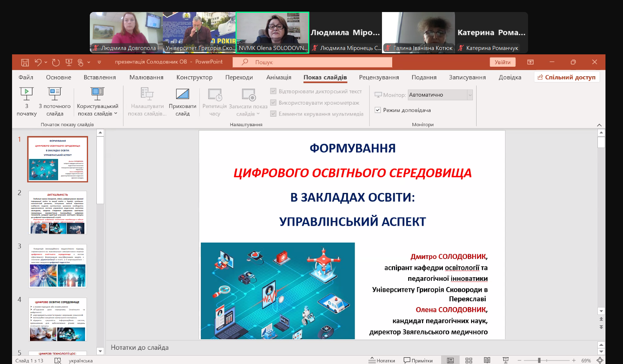Click the thumbnail pane scroll down arrow
The height and width of the screenshot is (364, 623).
100,351
